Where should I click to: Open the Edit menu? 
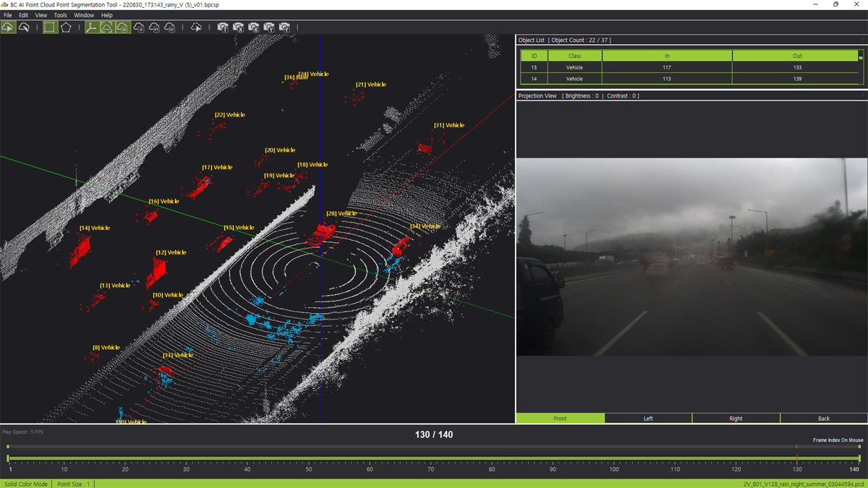point(24,15)
